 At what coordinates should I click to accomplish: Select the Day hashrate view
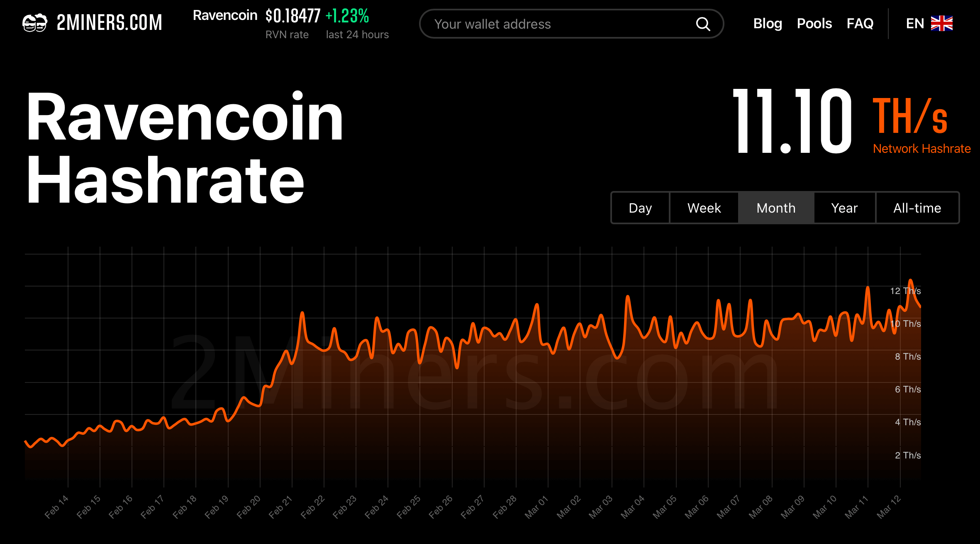click(x=636, y=208)
